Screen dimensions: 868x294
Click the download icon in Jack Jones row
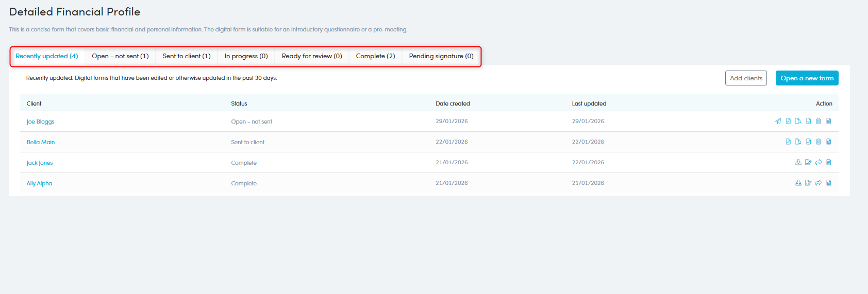[798, 162]
